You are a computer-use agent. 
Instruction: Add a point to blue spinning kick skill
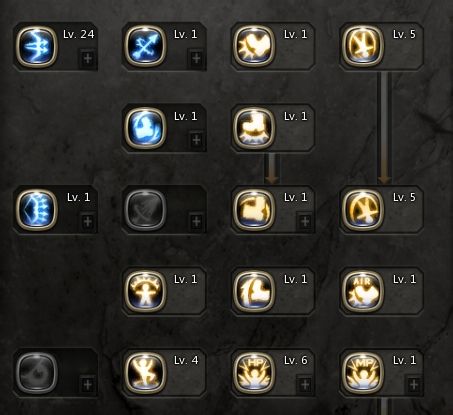pyautogui.click(x=196, y=140)
